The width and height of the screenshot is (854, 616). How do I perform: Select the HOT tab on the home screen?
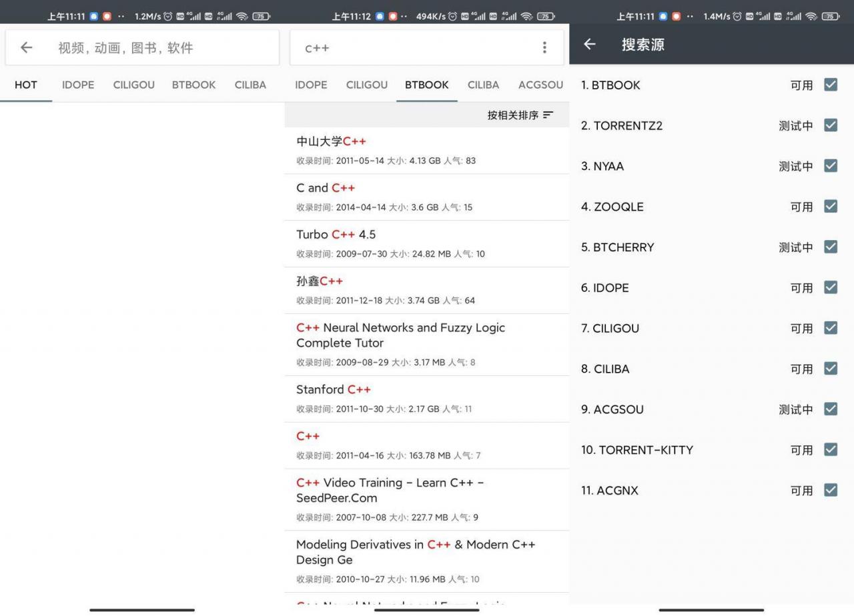coord(25,85)
